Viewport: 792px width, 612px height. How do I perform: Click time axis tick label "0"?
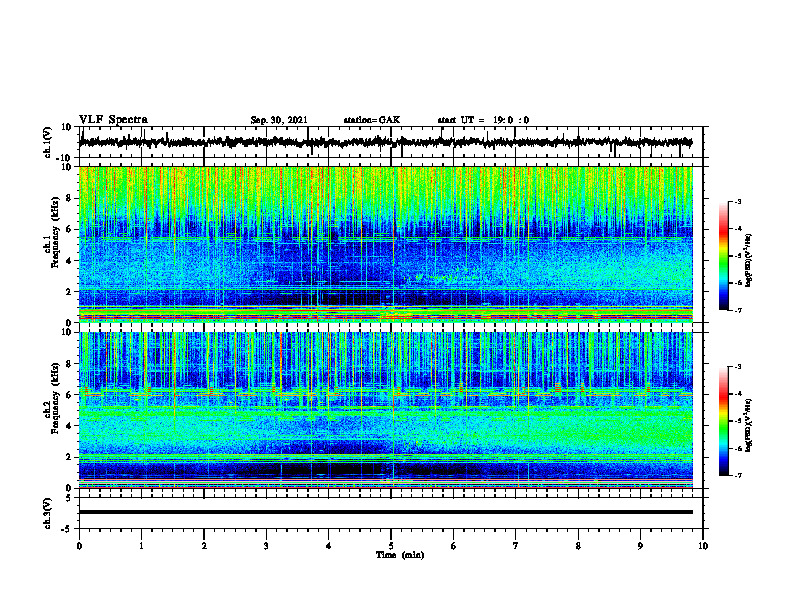point(79,546)
